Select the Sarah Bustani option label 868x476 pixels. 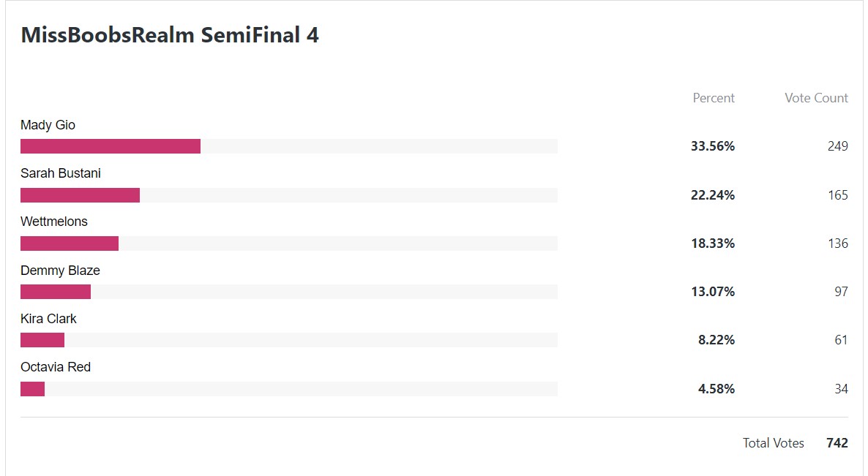[60, 173]
